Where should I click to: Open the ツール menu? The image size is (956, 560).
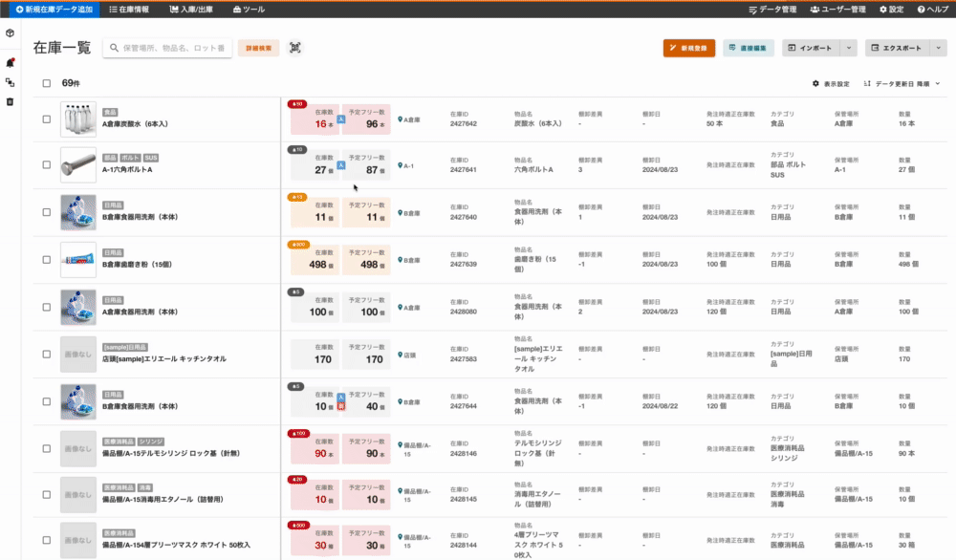(249, 10)
